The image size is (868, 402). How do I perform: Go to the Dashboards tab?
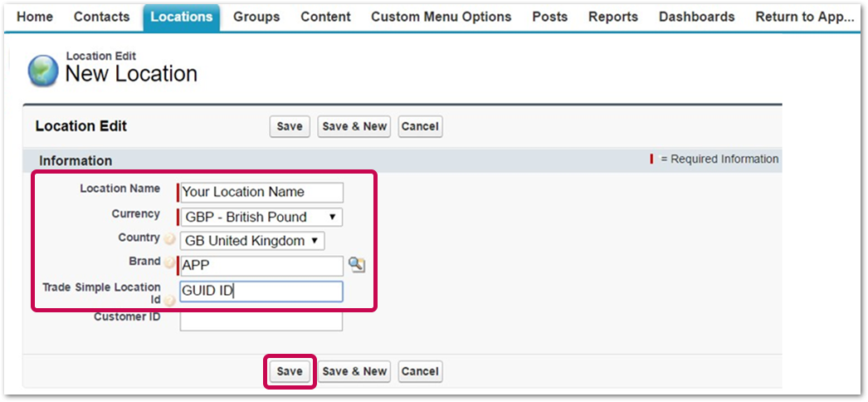pyautogui.click(x=696, y=17)
